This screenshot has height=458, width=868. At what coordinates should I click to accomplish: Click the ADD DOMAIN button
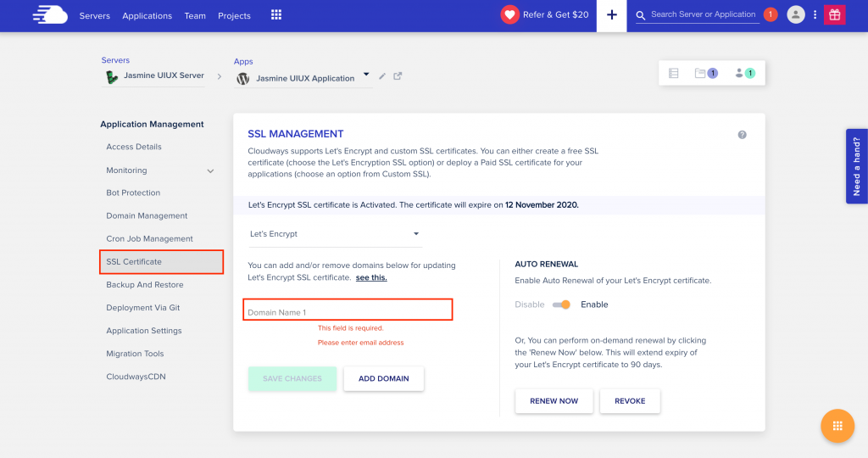tap(384, 379)
